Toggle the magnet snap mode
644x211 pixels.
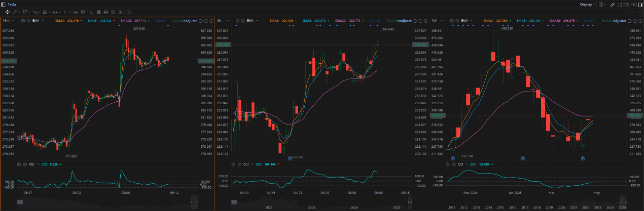click(x=98, y=12)
